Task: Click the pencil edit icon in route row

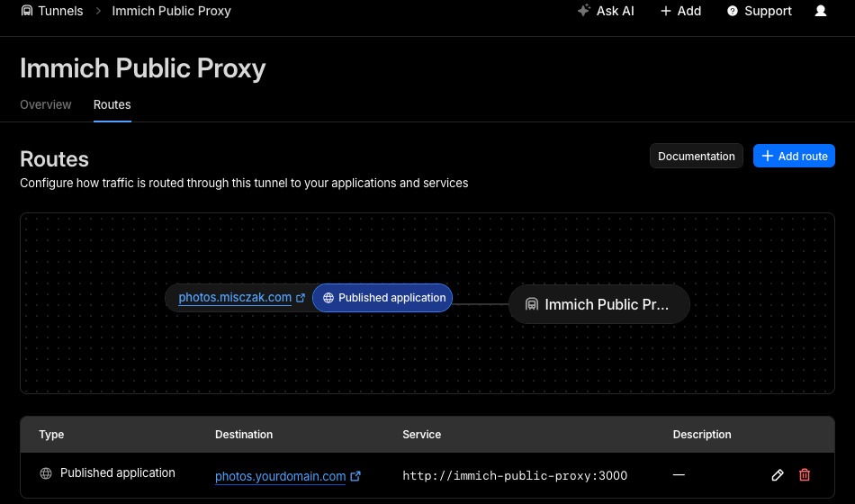Action: (778, 475)
